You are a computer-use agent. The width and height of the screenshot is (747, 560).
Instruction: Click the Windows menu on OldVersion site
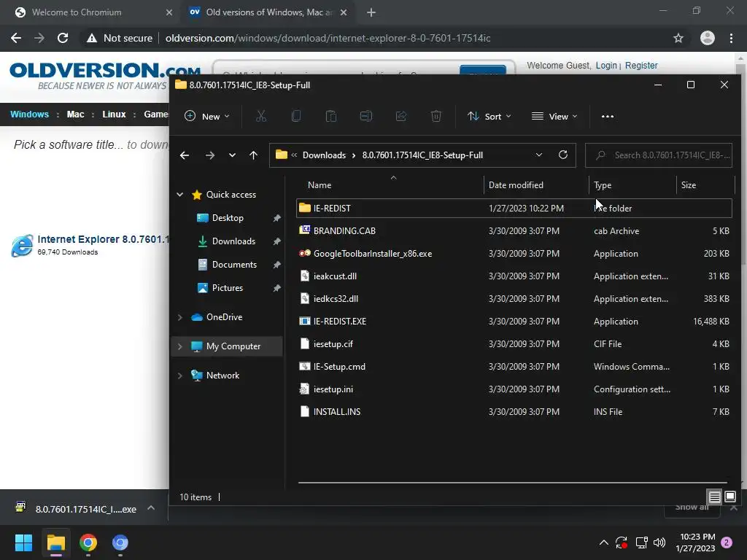29,114
